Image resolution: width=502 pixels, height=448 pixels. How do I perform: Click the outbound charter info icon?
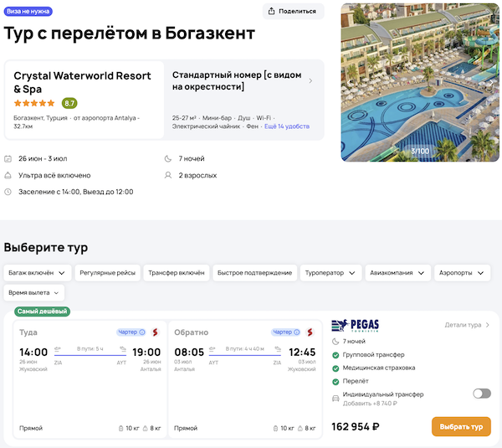tap(142, 332)
